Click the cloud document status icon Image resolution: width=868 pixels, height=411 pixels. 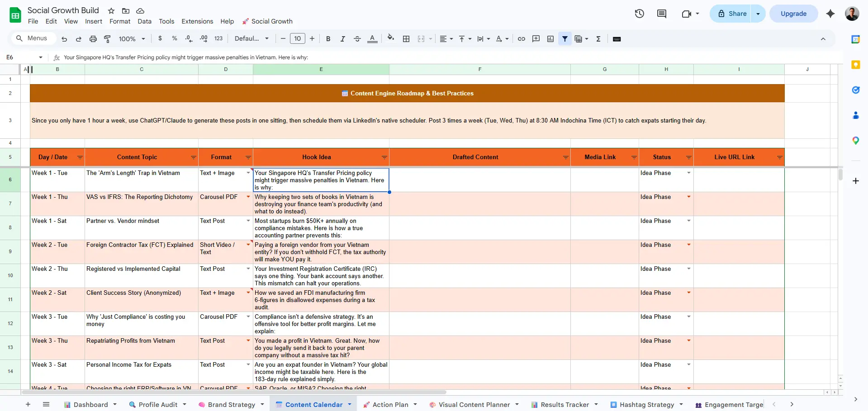tap(140, 11)
